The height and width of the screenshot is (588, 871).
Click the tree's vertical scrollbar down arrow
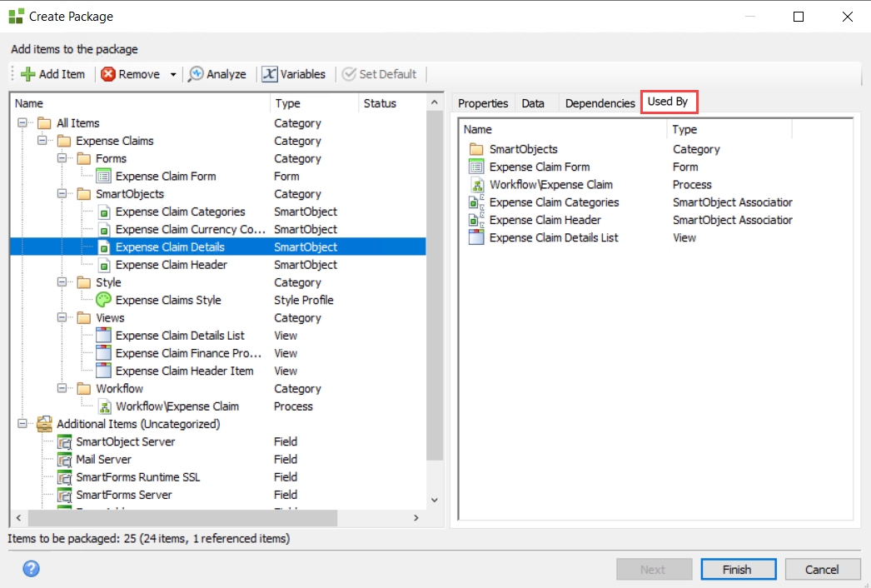(x=434, y=500)
